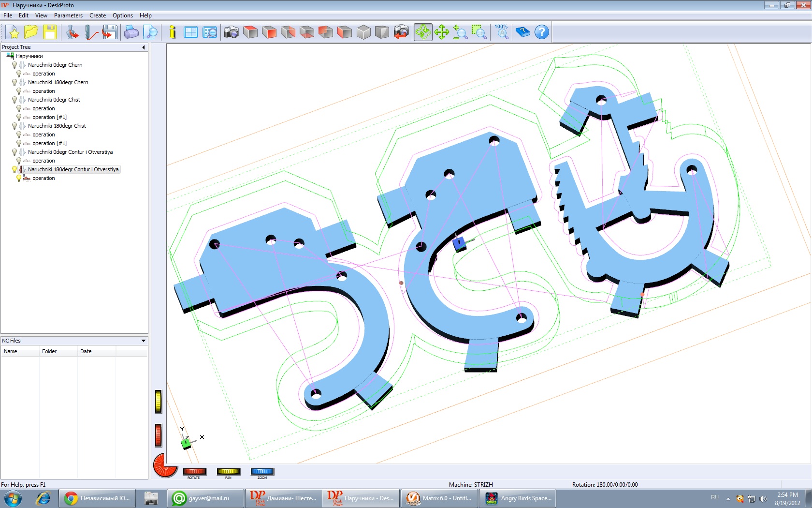The width and height of the screenshot is (812, 508).
Task: Toggle lightbulb of Naruchniki 180degr Chist part
Action: 14,126
